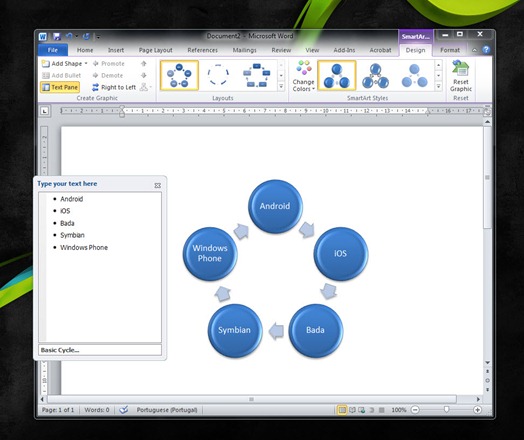Save the document via quick access toolbar
The height and width of the screenshot is (440, 524).
pos(56,36)
